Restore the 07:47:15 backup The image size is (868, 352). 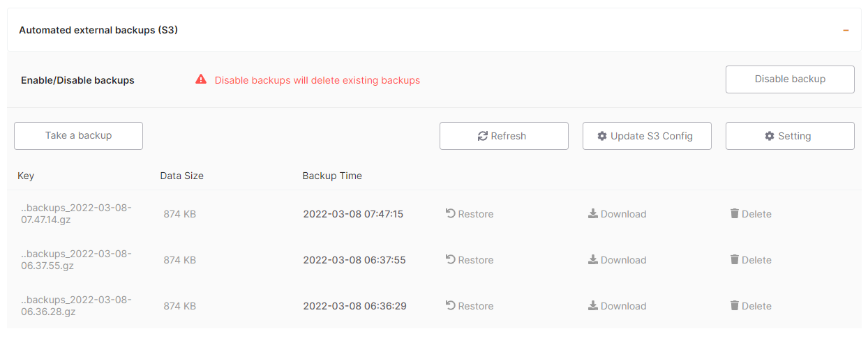pos(470,214)
